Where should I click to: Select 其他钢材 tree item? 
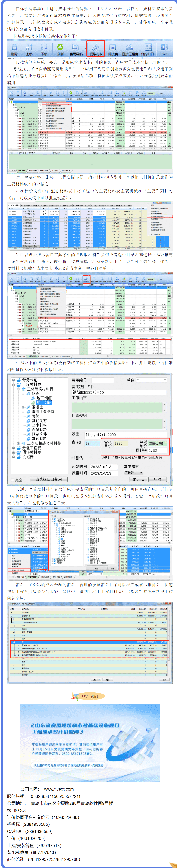click(x=39, y=421)
